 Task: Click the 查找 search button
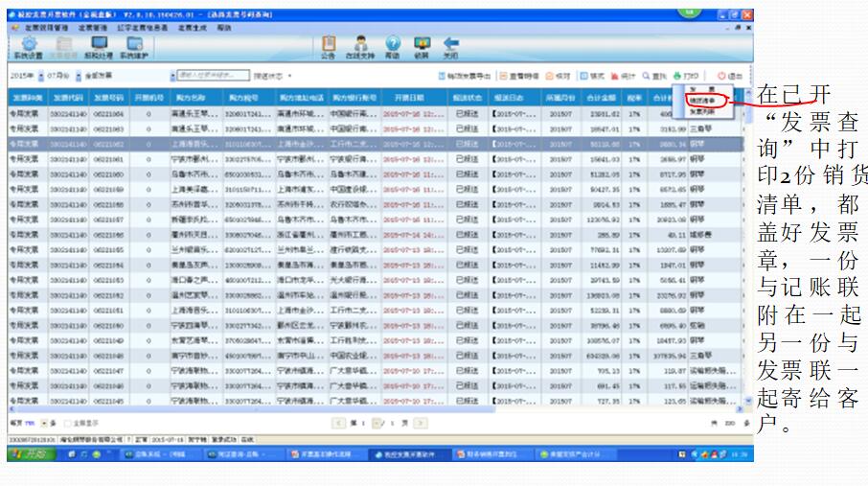click(654, 75)
